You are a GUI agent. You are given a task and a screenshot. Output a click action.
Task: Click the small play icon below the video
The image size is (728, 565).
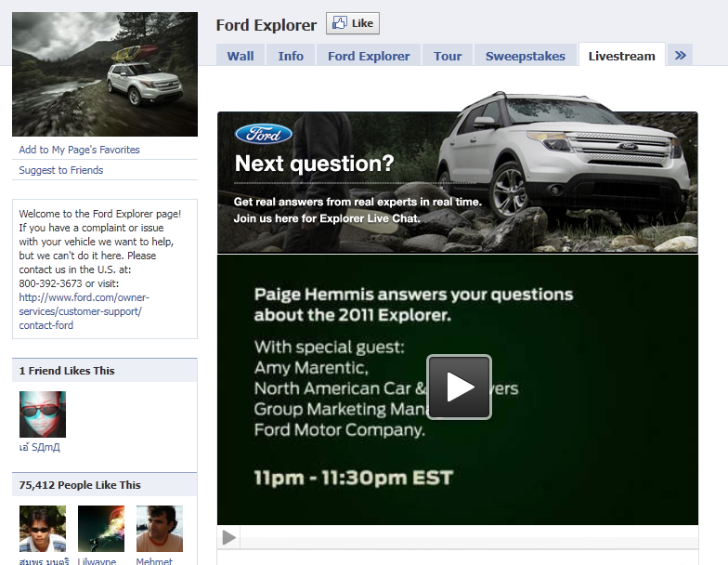point(228,537)
